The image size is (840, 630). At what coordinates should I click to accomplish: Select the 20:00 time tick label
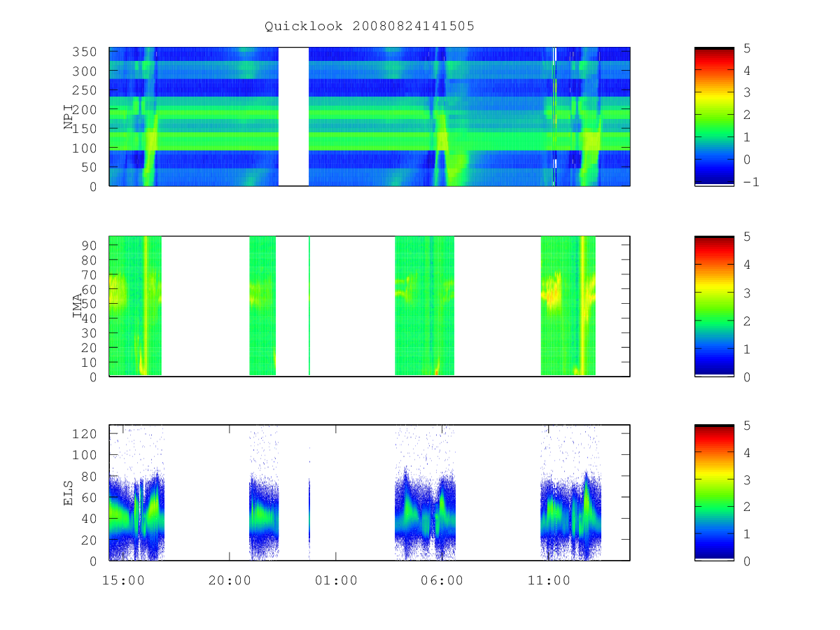point(230,580)
